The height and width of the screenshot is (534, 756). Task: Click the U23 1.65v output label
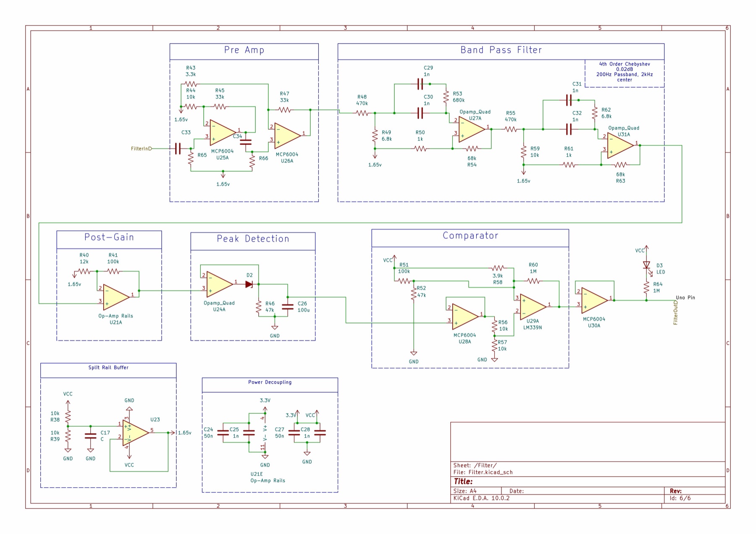[x=184, y=433]
